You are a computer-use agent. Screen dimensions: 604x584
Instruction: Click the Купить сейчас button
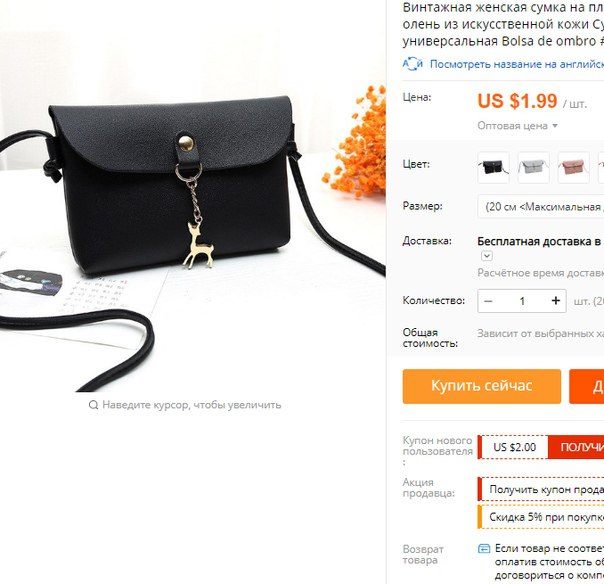click(x=482, y=386)
